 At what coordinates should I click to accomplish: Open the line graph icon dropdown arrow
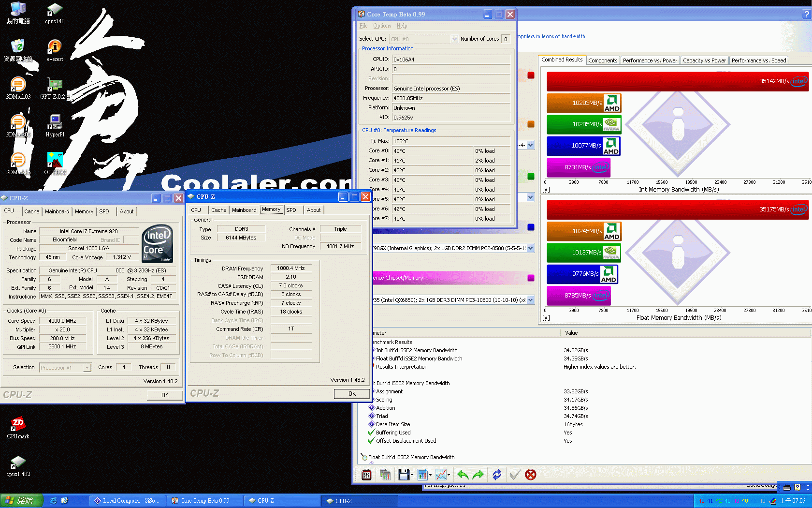(x=449, y=475)
